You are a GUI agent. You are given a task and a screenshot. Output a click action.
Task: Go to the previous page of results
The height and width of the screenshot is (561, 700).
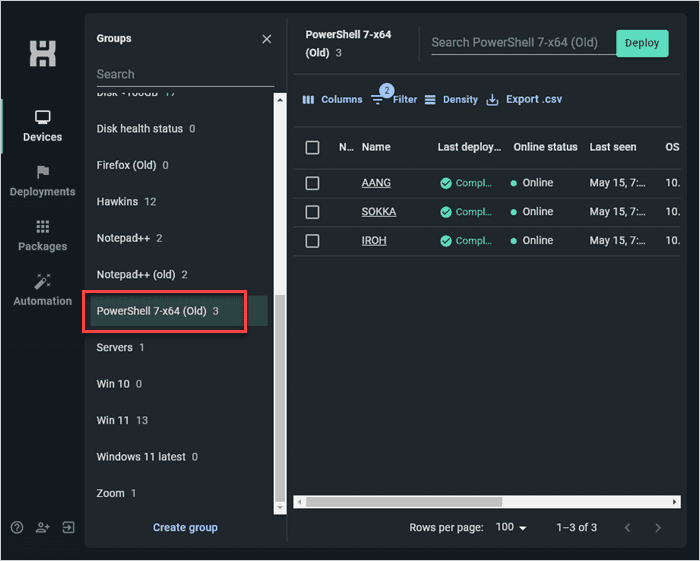click(x=628, y=528)
